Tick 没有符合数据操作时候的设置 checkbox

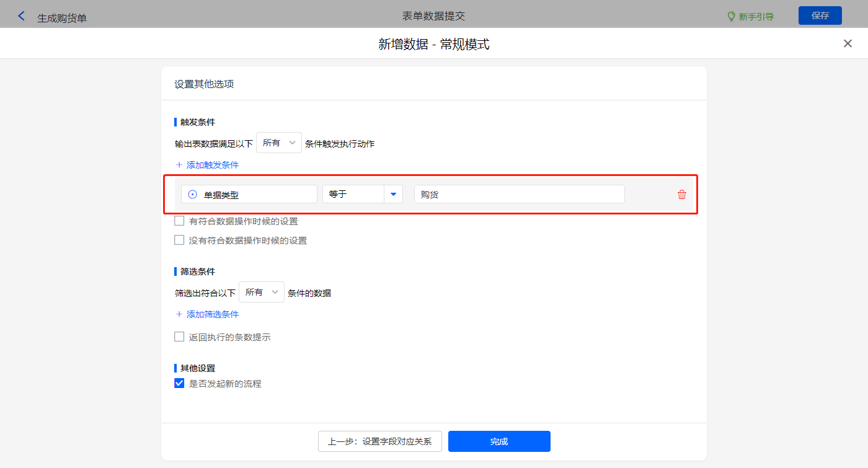179,240
